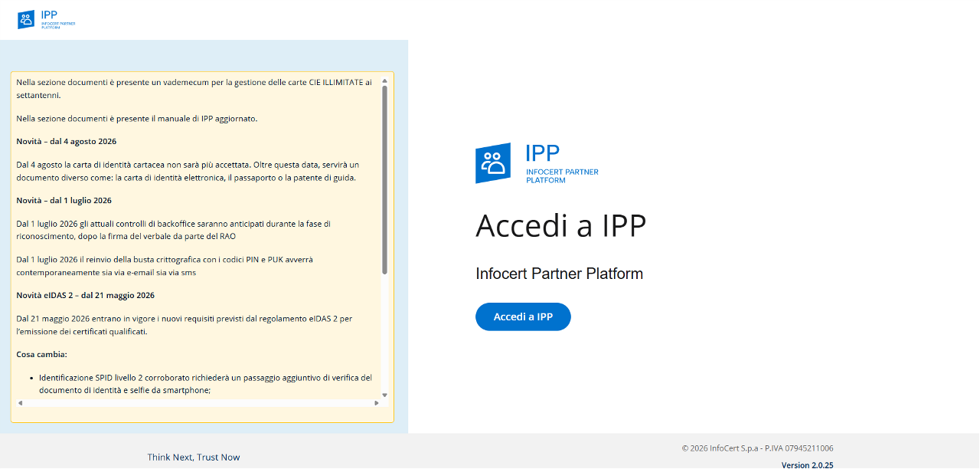The image size is (980, 469).
Task: Click 'Think Next, Trust Now' footer text
Action: [x=194, y=458]
